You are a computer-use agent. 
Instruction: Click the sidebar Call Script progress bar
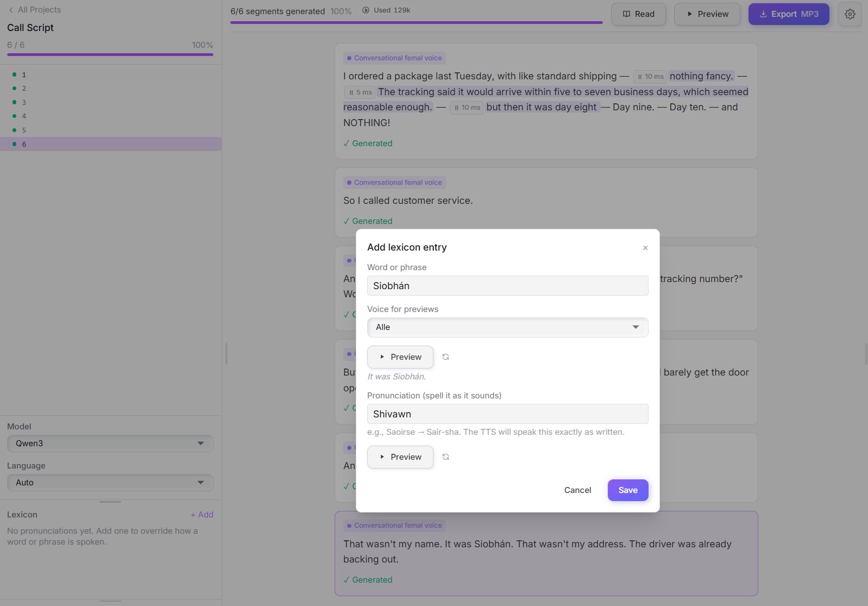click(110, 54)
